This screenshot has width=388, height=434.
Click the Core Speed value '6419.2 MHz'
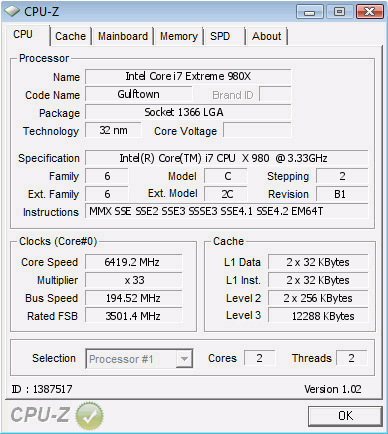point(134,262)
